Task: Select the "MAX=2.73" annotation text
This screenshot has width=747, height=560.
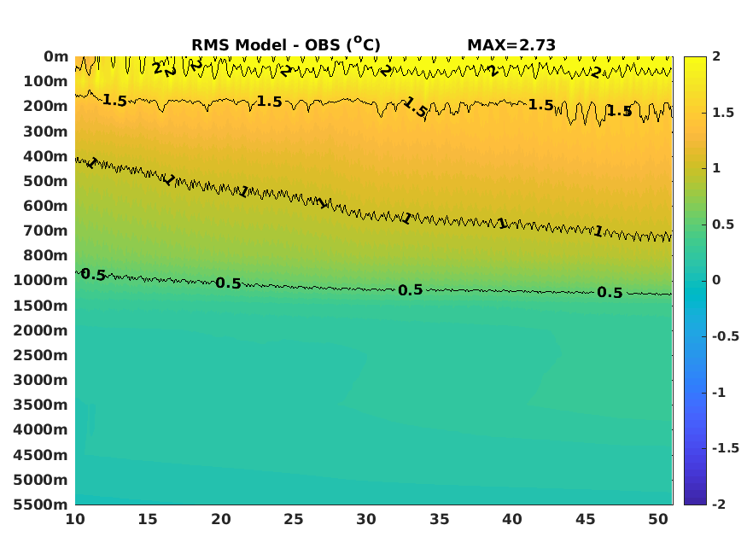Action: [x=511, y=45]
